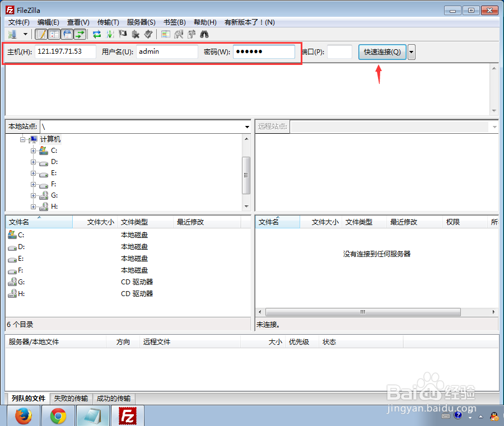504x426 pixels.
Task: Expand the H: drive in tree
Action: click(x=33, y=207)
